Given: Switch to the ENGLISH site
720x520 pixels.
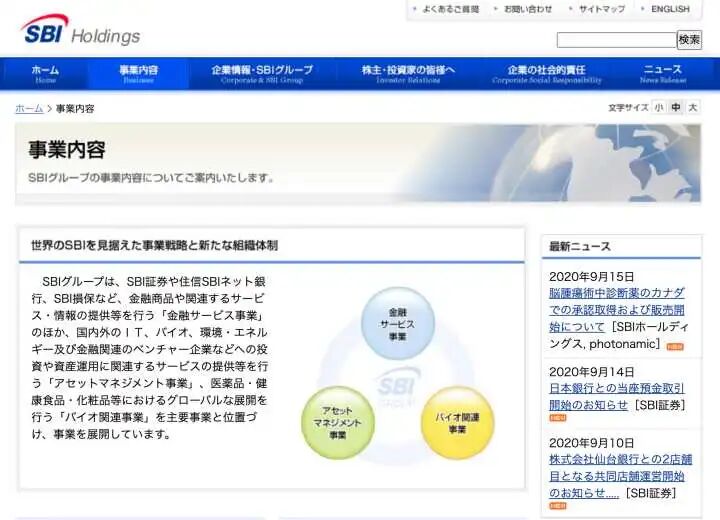Looking at the screenshot, I should coord(670,9).
